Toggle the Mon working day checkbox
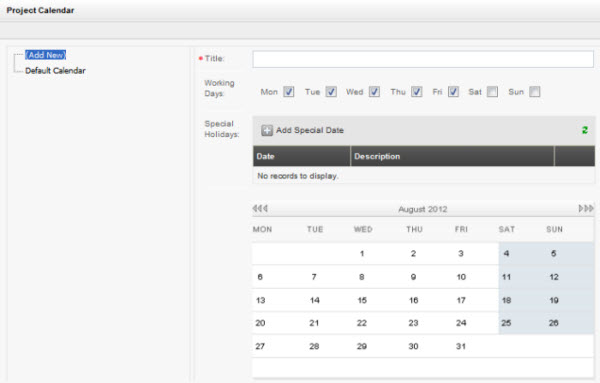 point(289,92)
